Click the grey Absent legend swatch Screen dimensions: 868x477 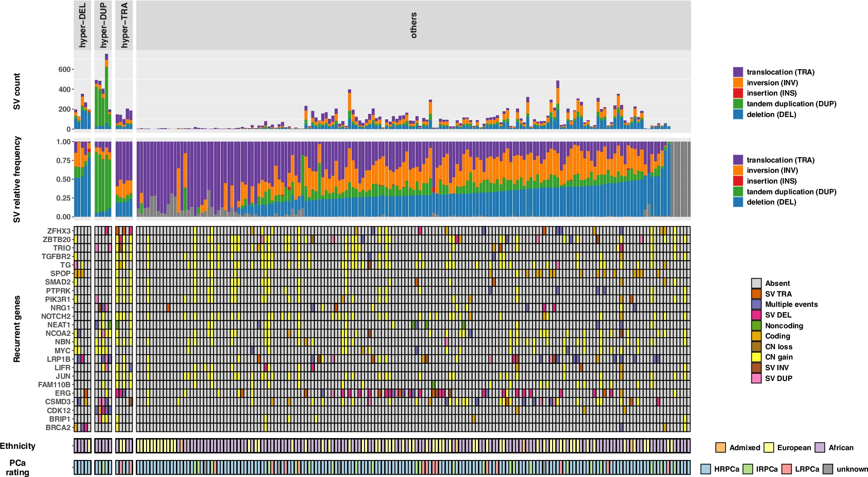pos(756,283)
